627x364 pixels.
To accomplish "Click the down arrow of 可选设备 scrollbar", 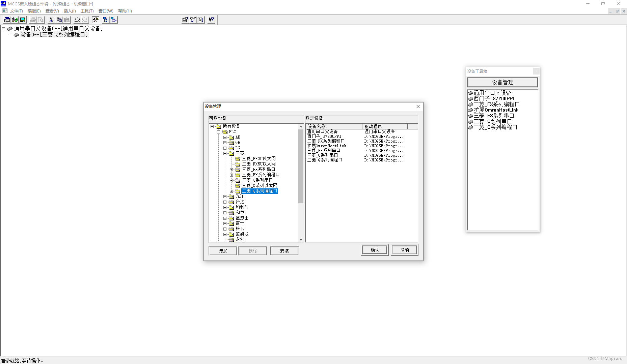I will 301,240.
